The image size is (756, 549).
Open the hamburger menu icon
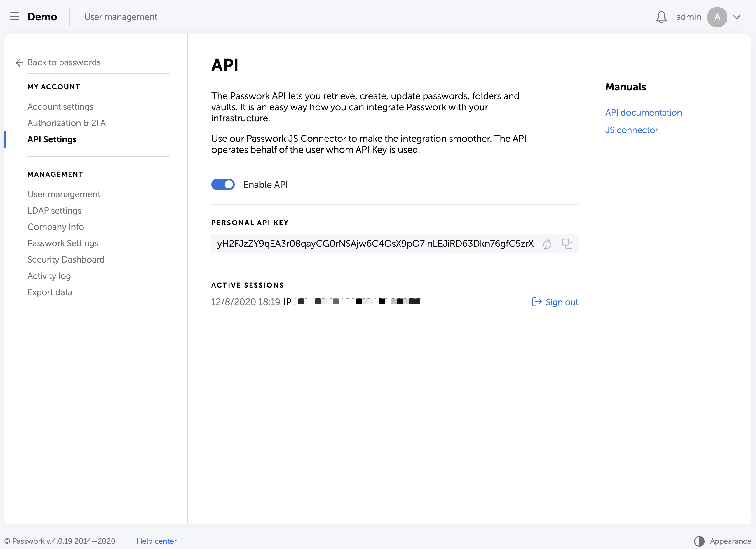point(14,17)
